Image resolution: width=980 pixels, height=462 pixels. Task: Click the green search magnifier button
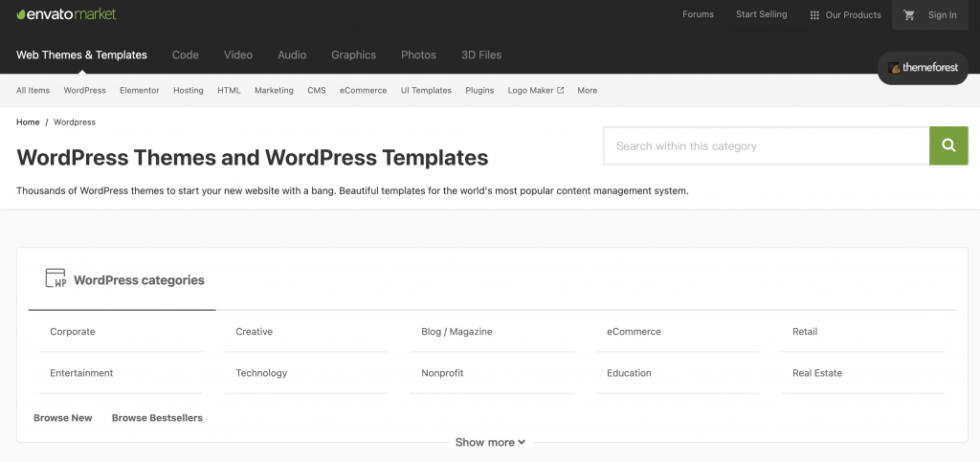(x=948, y=145)
